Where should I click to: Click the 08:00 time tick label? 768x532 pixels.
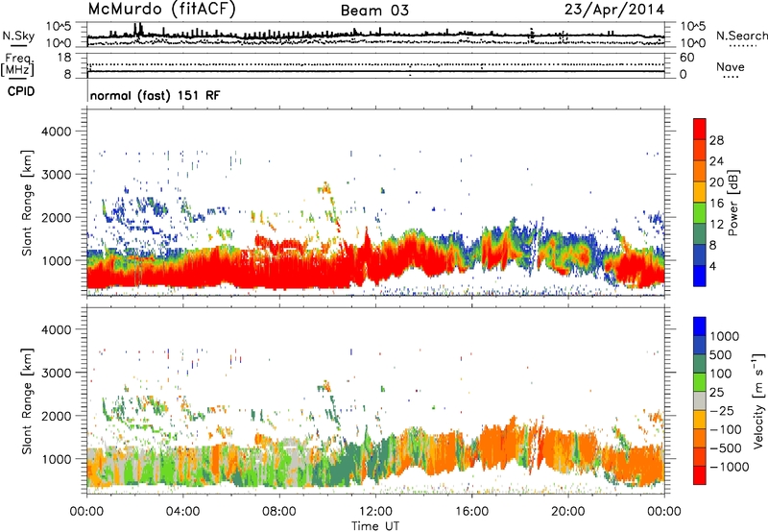tap(279, 512)
